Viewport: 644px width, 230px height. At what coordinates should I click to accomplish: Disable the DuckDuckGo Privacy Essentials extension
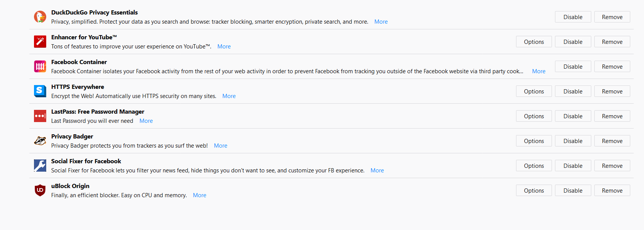point(573,17)
